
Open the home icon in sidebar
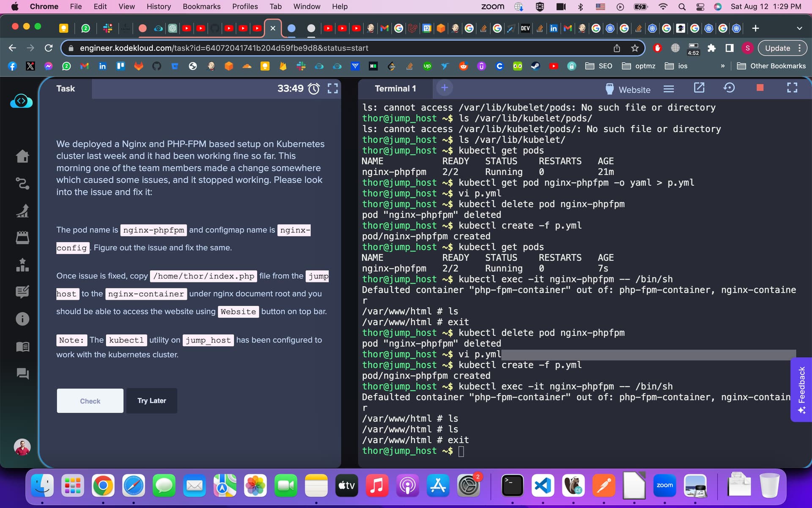point(22,156)
